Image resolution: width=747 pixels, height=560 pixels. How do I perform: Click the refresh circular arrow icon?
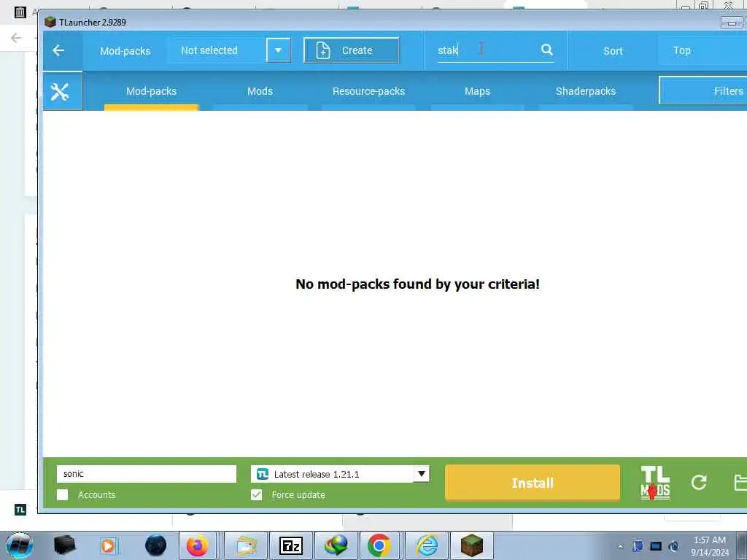[x=698, y=483]
